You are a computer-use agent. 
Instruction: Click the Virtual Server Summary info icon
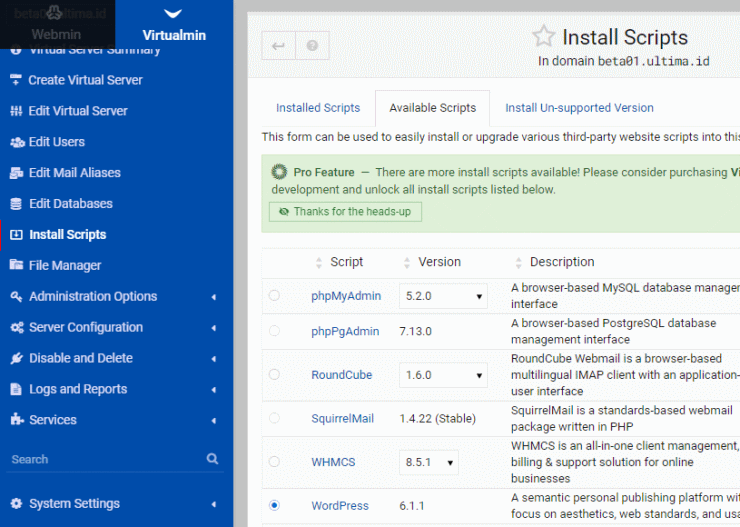point(16,50)
